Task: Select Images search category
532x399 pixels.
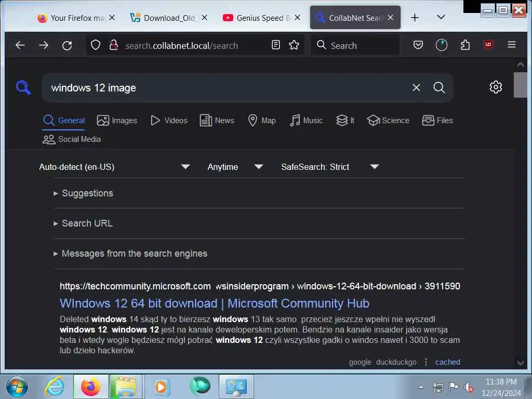Action: 117,121
